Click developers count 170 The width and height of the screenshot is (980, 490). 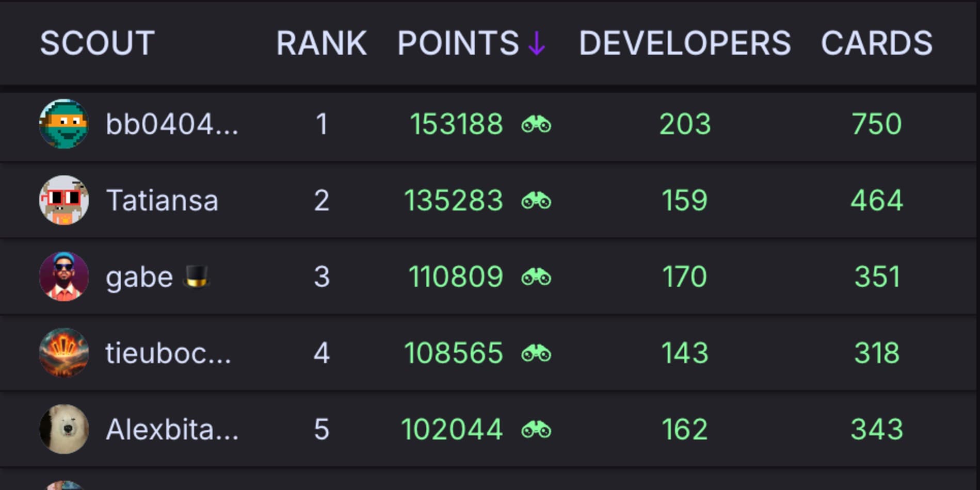click(685, 277)
